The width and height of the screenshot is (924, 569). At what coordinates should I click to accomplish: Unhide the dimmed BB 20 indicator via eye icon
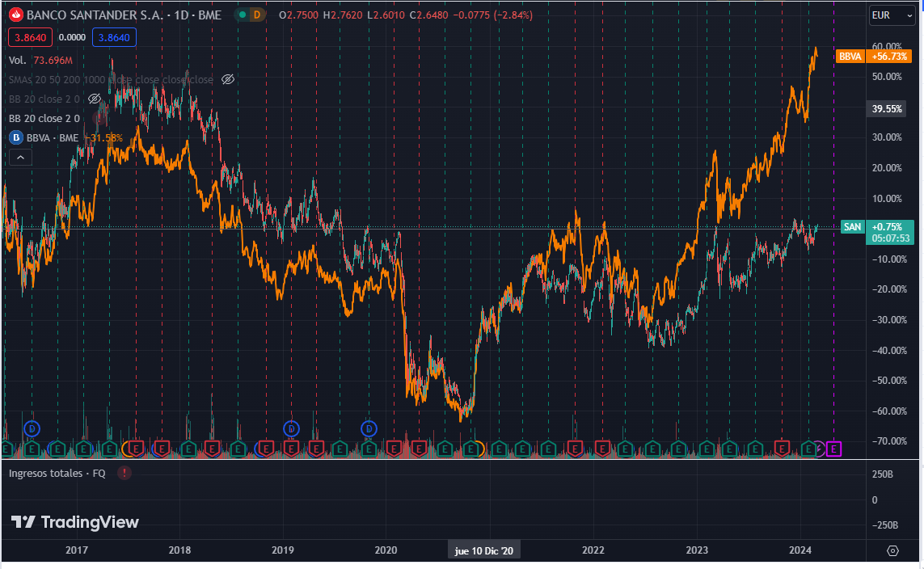point(95,99)
